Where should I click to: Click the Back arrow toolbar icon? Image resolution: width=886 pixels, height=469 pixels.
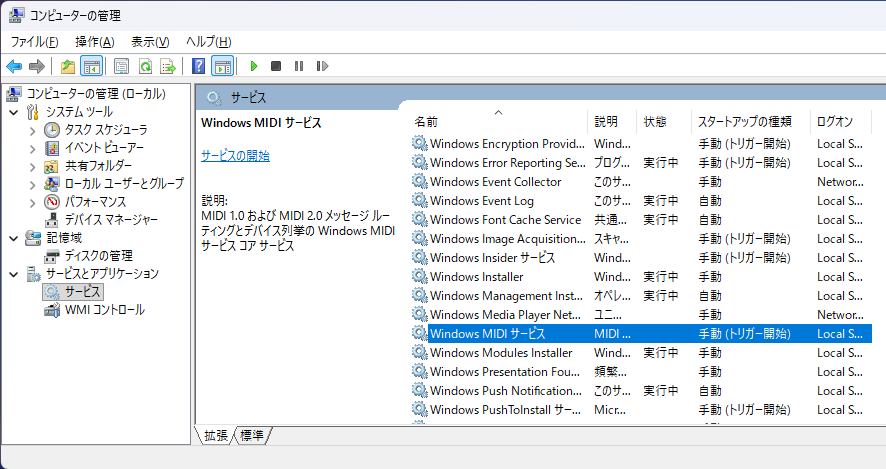(14, 66)
